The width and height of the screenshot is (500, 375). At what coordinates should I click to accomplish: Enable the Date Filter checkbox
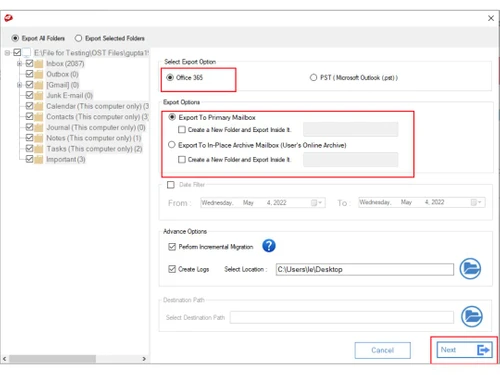[x=171, y=184]
